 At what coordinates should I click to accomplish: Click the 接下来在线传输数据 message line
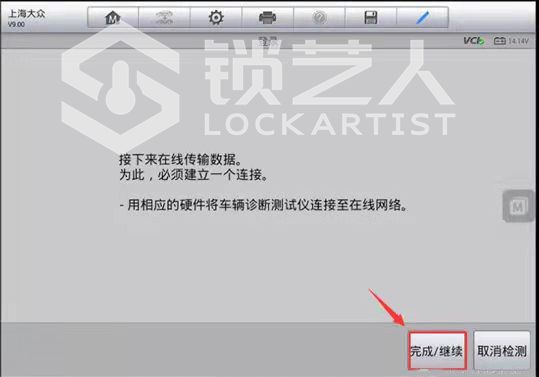pos(181,160)
